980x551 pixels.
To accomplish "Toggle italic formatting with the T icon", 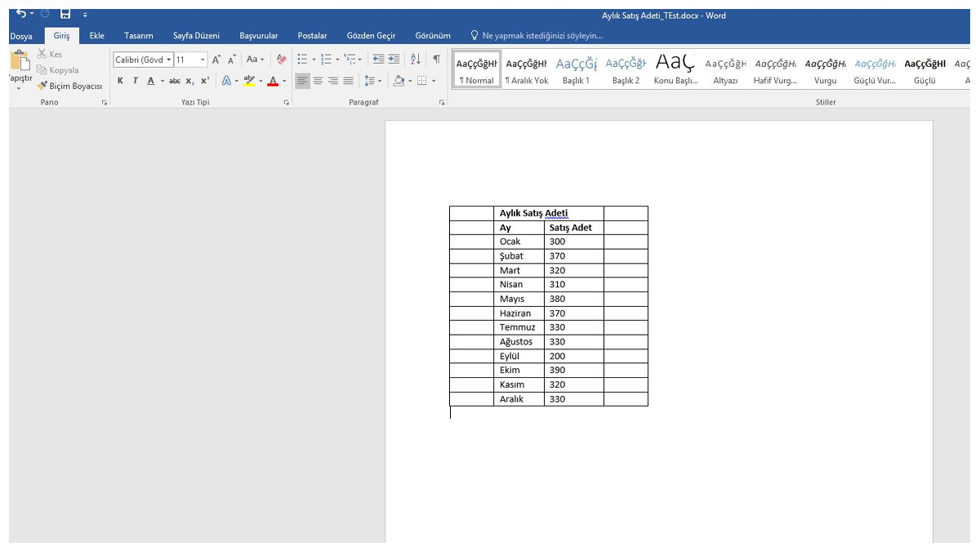I will click(134, 81).
